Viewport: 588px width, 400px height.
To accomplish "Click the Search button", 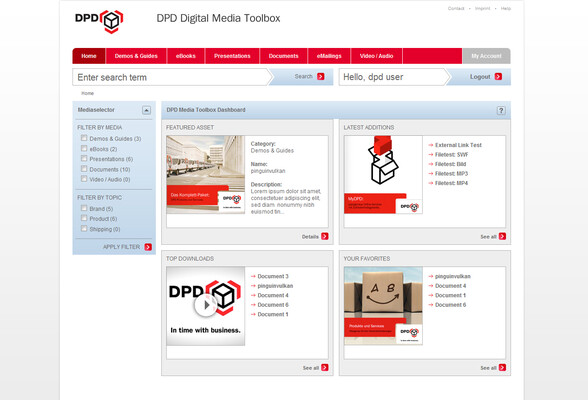I will coord(302,77).
